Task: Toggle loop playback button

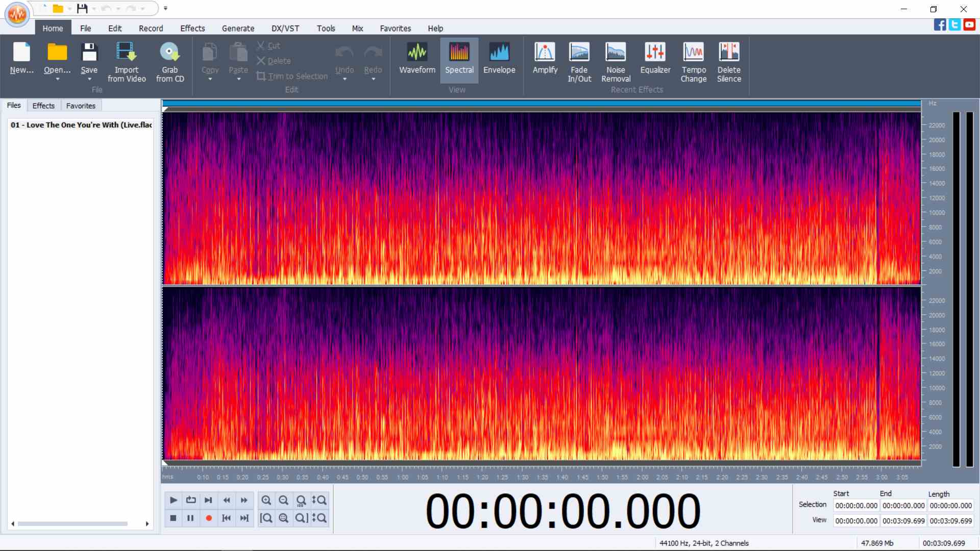Action: click(x=191, y=500)
